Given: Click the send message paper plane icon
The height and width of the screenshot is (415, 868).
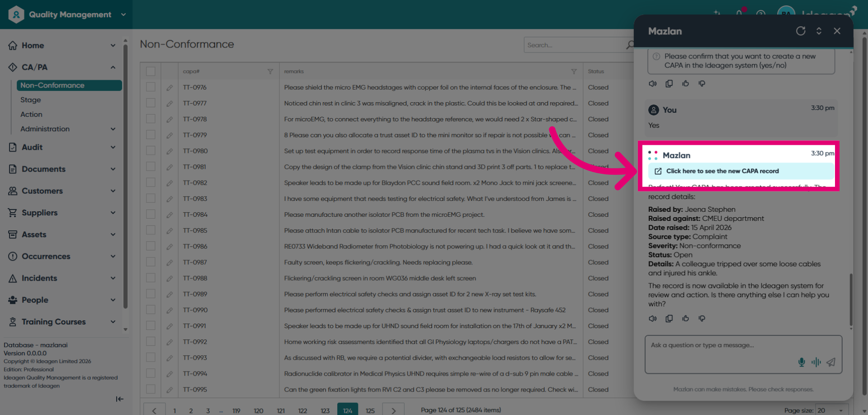Looking at the screenshot, I should pos(831,362).
